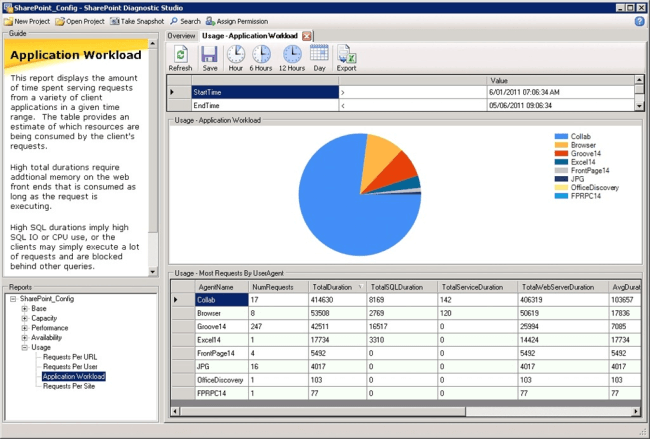Set time range to 12 Hours
The width and height of the screenshot is (650, 439).
[x=292, y=58]
